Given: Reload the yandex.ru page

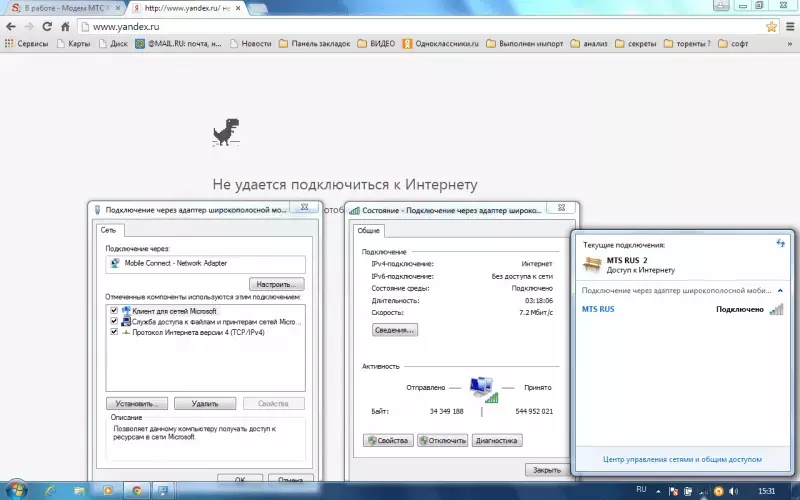Looking at the screenshot, I should point(47,27).
